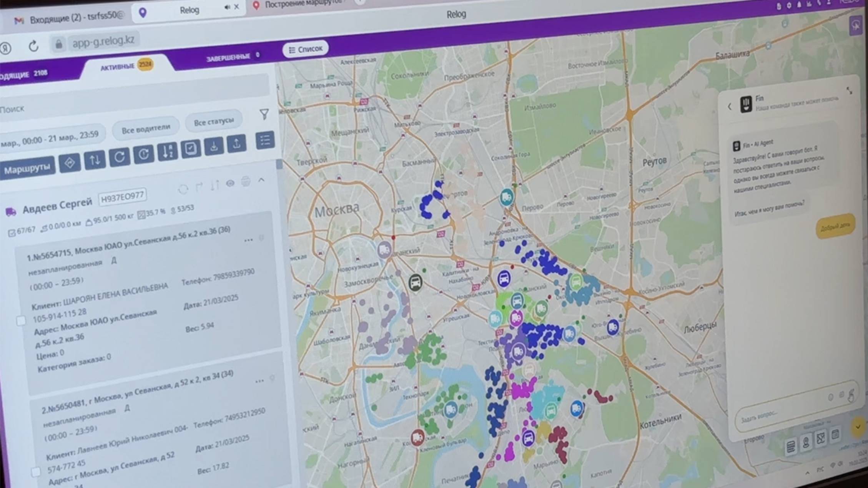The image size is (868, 488).
Task: Collapse the Авдеев Сергей route chevron
Action: [261, 180]
